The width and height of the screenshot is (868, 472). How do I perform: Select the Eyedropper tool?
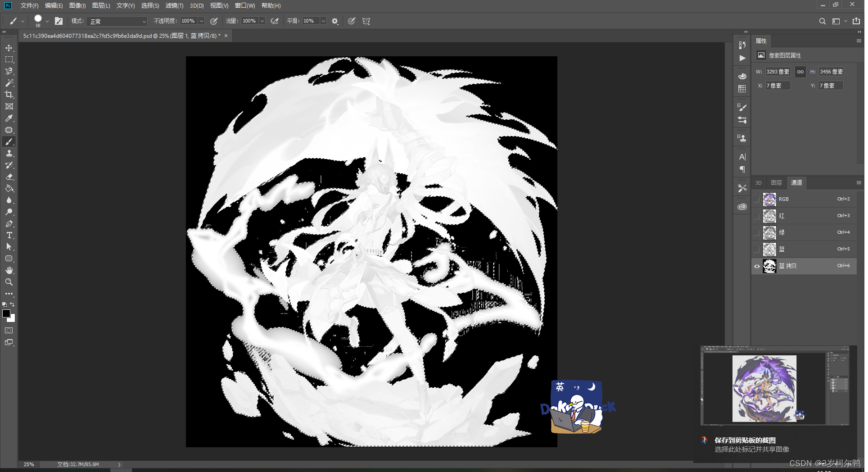pos(9,118)
